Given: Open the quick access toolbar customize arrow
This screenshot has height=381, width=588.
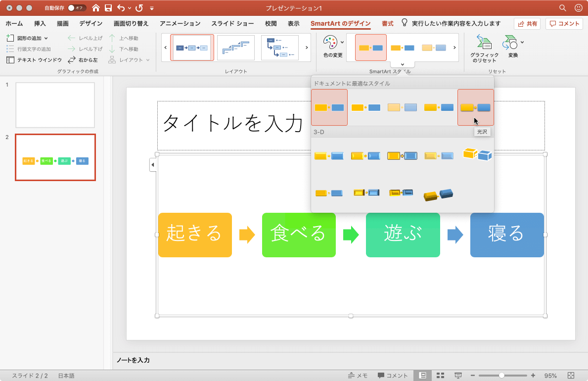Looking at the screenshot, I should [x=152, y=8].
